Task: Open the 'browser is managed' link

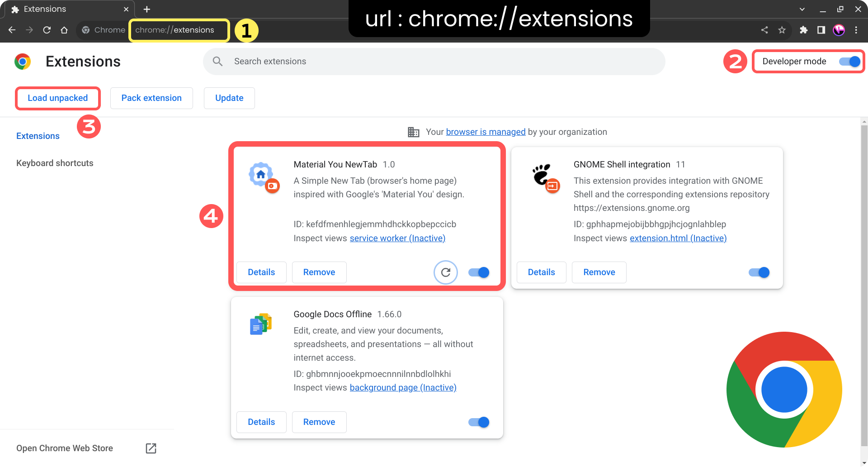Action: point(486,132)
